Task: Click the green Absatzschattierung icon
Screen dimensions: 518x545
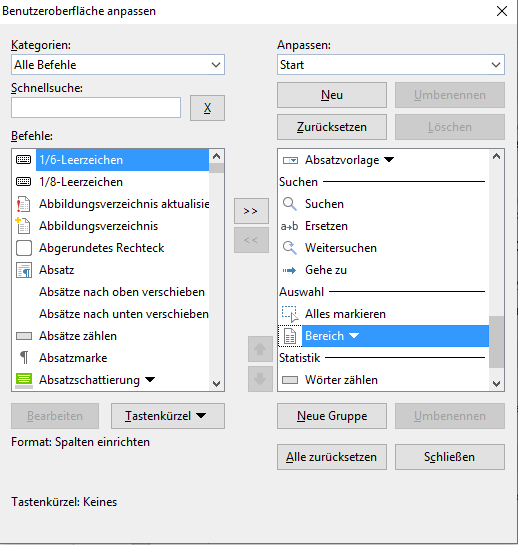Action: [x=24, y=380]
